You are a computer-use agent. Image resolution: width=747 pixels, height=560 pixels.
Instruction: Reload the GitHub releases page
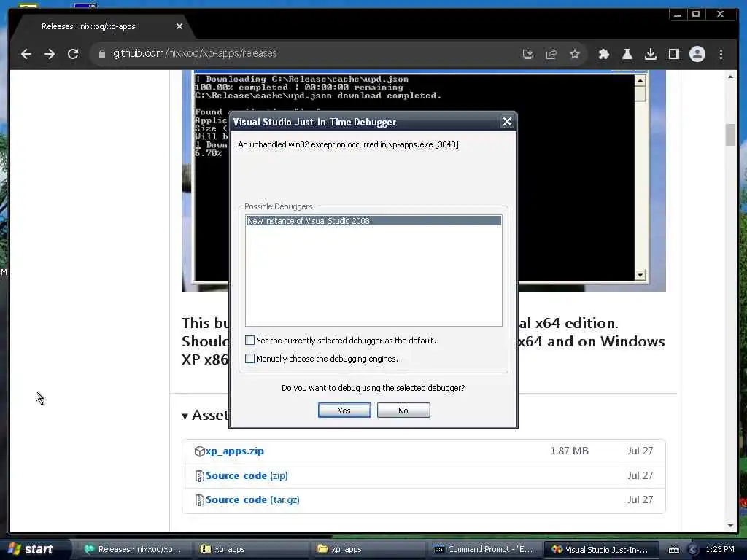[73, 54]
